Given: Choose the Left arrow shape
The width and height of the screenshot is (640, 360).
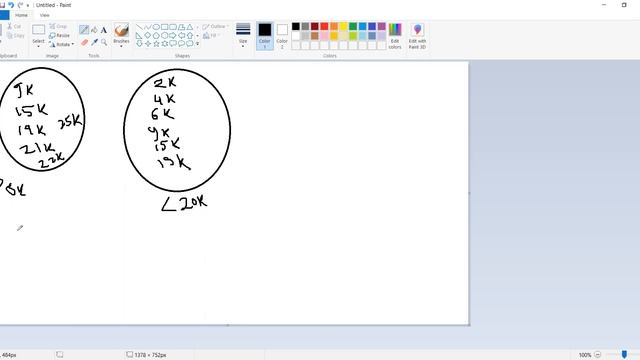Looking at the screenshot, I should (181, 36).
